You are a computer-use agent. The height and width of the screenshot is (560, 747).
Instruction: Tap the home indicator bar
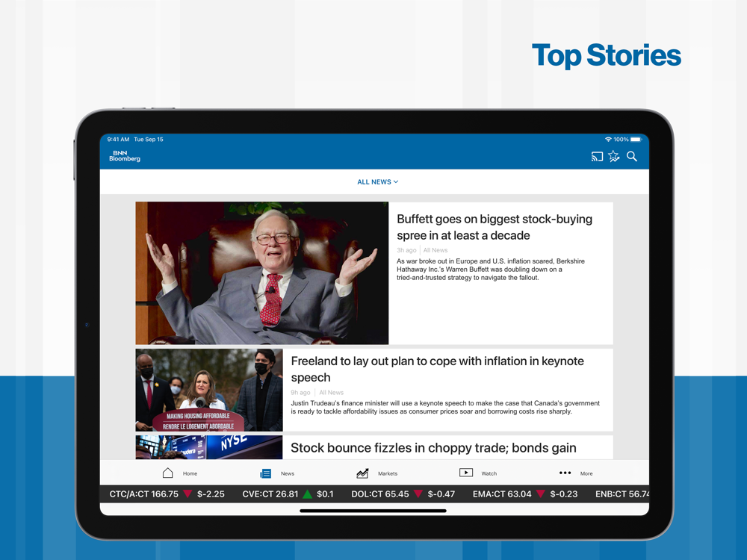click(373, 511)
